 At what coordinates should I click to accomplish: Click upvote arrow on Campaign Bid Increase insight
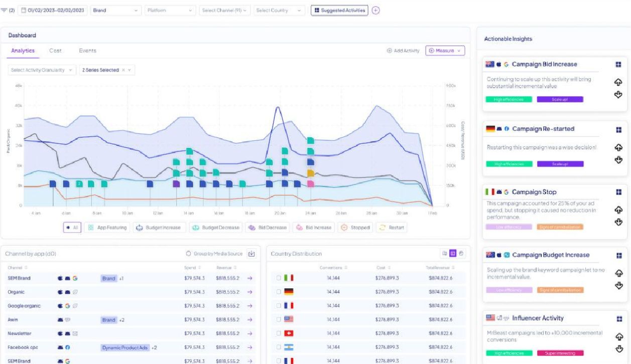(618, 83)
